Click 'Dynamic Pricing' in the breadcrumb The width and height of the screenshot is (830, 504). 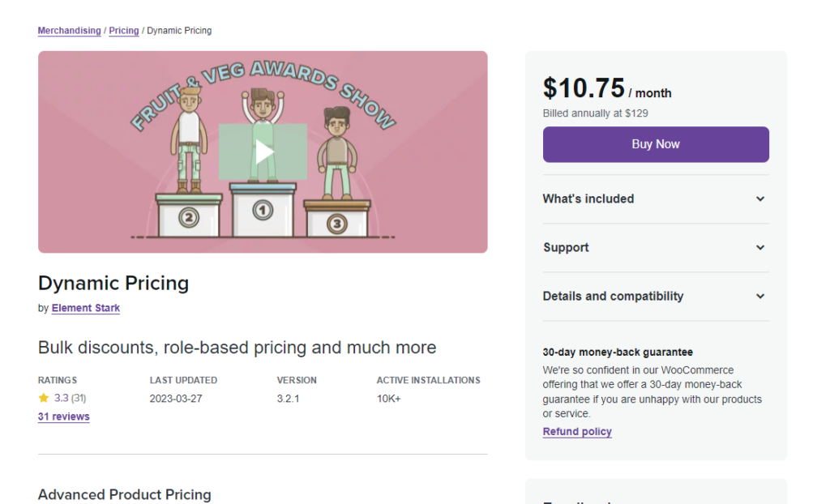[x=179, y=31]
